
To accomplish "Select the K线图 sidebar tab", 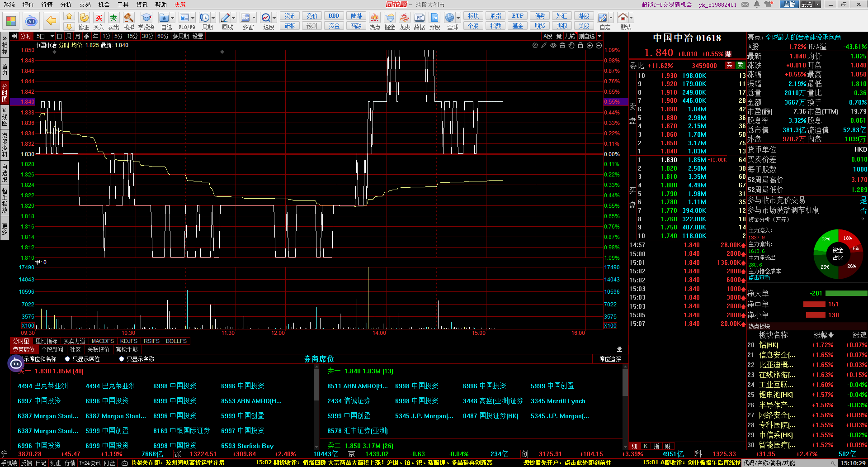I will tap(5, 117).
